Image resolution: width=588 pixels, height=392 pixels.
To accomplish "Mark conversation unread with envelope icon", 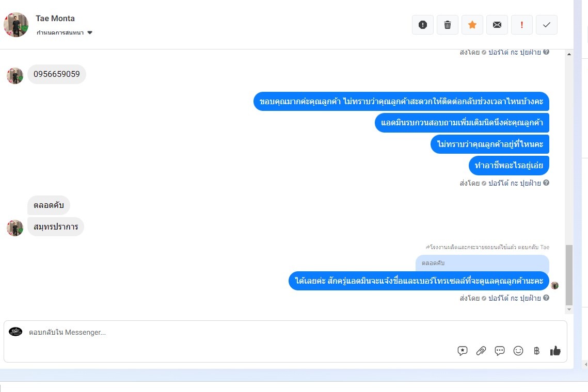I will pyautogui.click(x=497, y=25).
